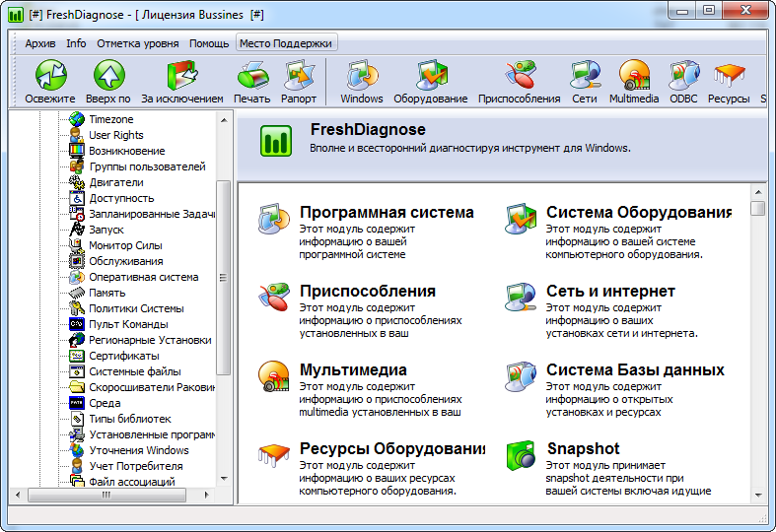This screenshot has width=776, height=532.
Task: Select Системные файлы tree item
Action: pos(135,371)
